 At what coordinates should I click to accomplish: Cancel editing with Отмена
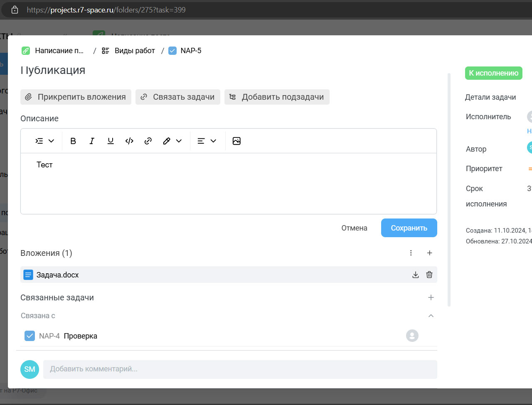point(354,228)
